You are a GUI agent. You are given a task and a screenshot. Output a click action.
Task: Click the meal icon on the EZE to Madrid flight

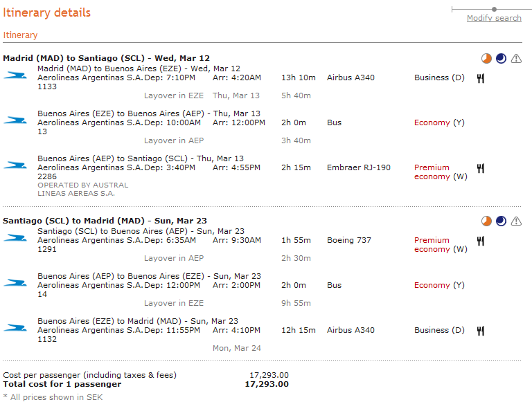click(480, 331)
